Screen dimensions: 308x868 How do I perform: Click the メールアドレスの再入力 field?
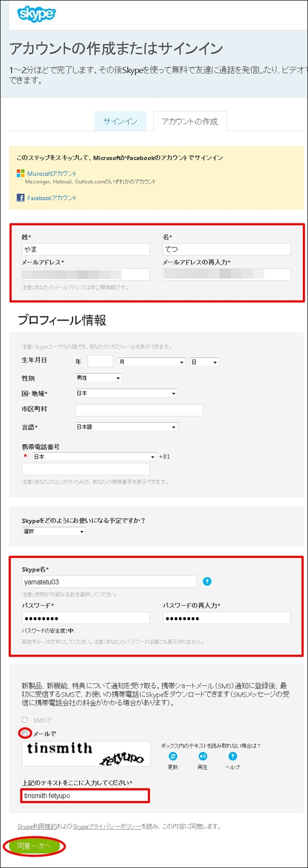[226, 274]
